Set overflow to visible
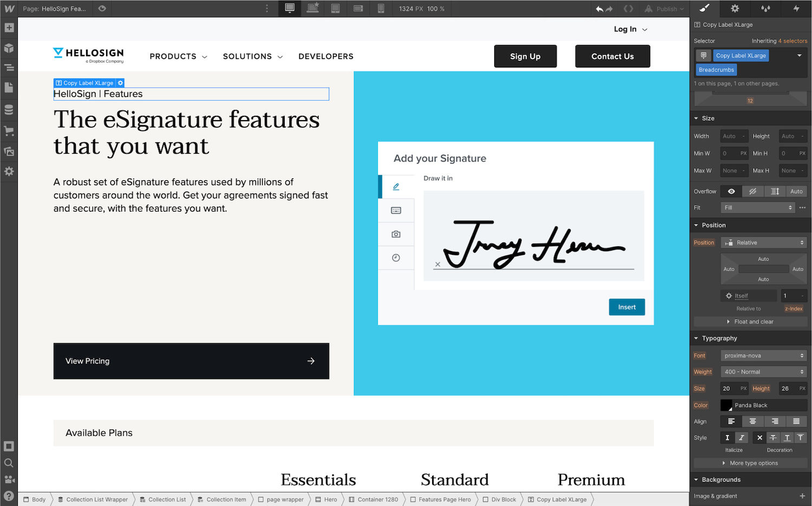Viewport: 812px width, 506px height. pos(731,191)
